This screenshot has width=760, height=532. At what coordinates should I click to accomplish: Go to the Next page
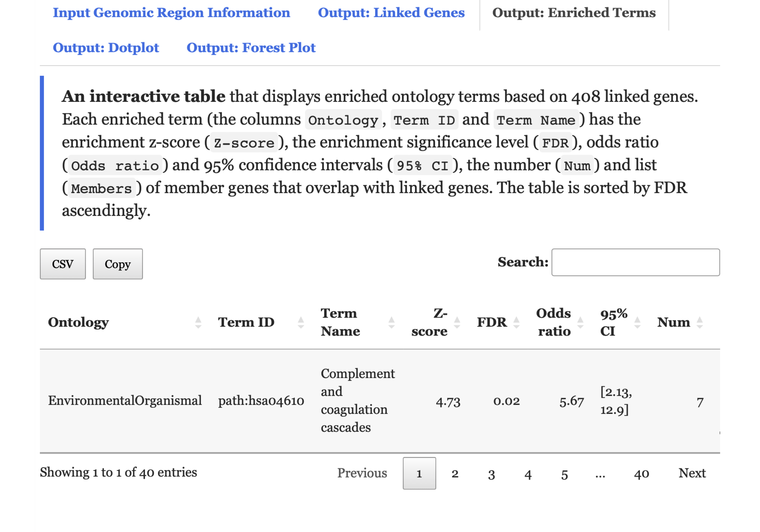tap(692, 473)
